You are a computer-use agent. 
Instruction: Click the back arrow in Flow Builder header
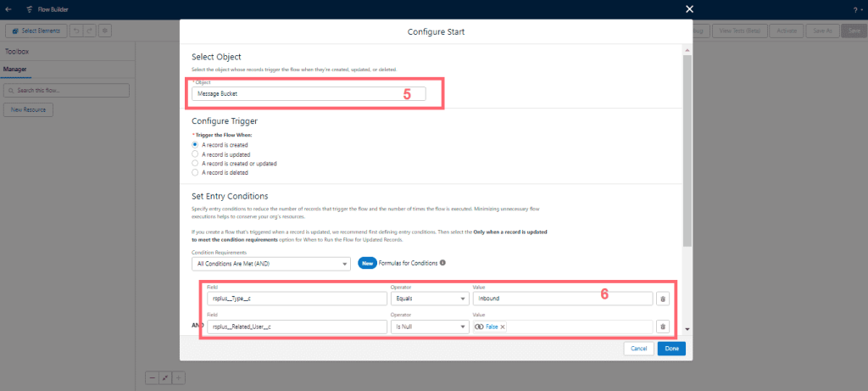[x=9, y=9]
